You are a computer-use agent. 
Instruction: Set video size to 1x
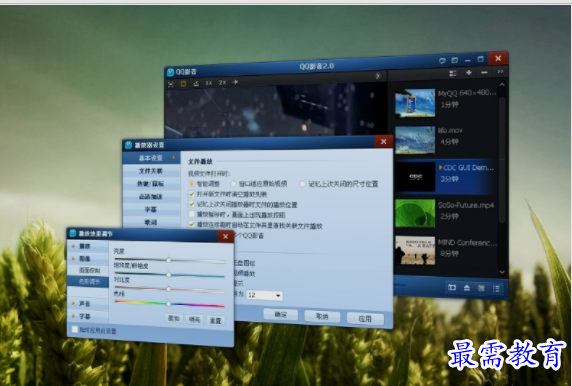click(x=209, y=83)
